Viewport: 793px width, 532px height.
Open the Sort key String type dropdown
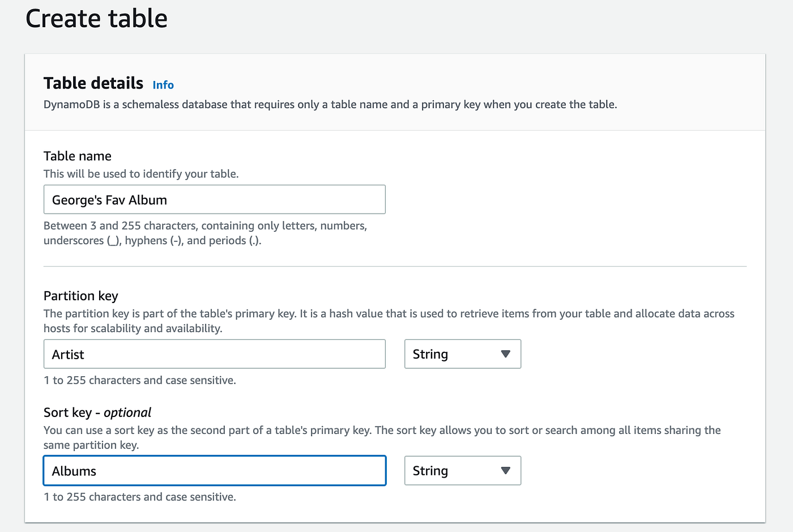pyautogui.click(x=462, y=471)
